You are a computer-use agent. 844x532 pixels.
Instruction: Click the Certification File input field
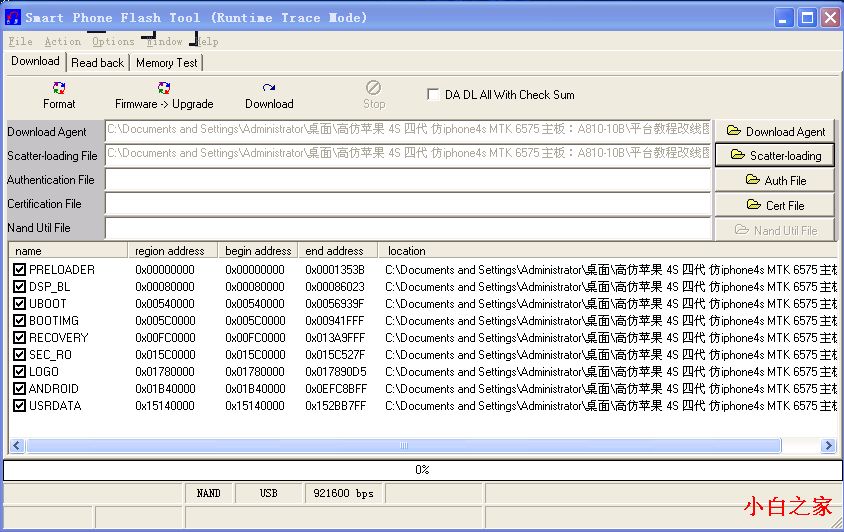408,204
